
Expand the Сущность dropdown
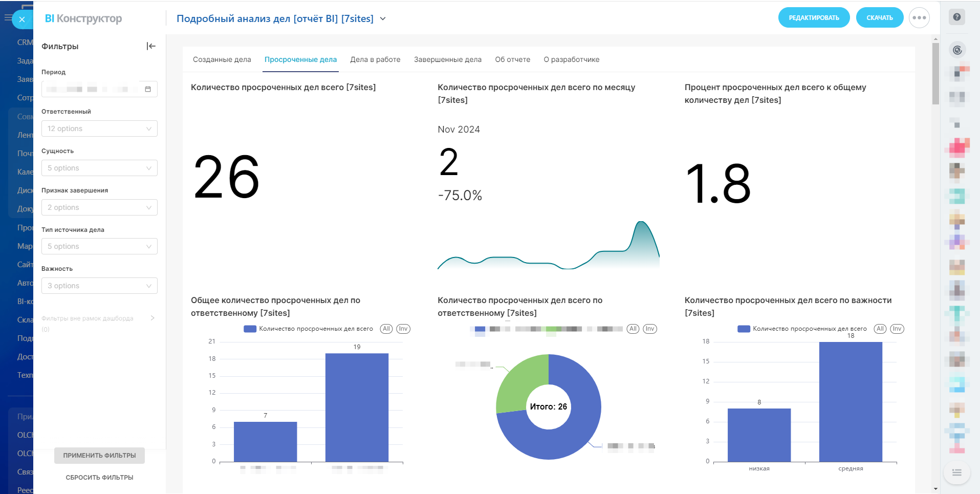(99, 168)
